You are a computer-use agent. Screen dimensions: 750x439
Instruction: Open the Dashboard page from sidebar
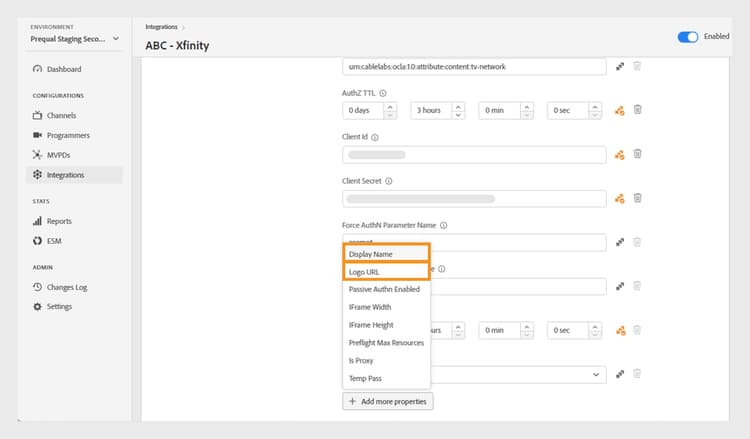point(63,69)
